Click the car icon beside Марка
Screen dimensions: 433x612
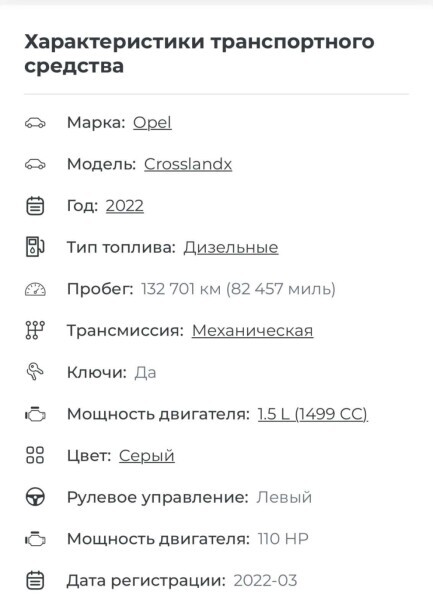(35, 123)
